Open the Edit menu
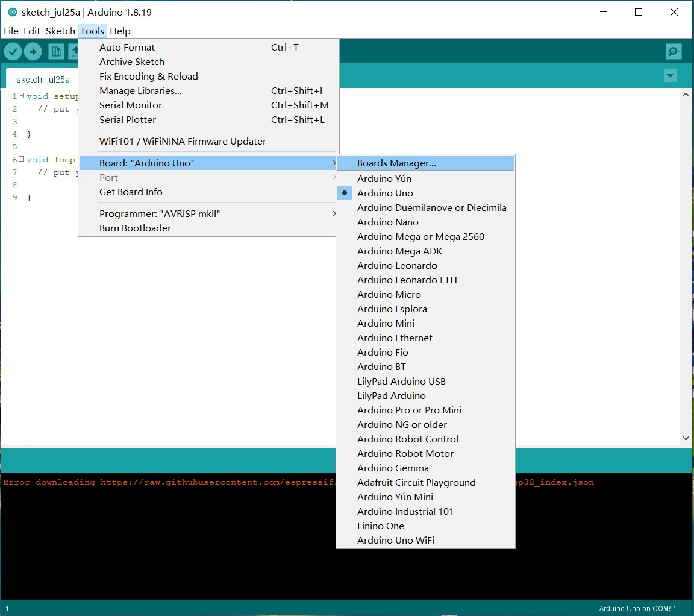This screenshot has height=616, width=694. coord(32,31)
